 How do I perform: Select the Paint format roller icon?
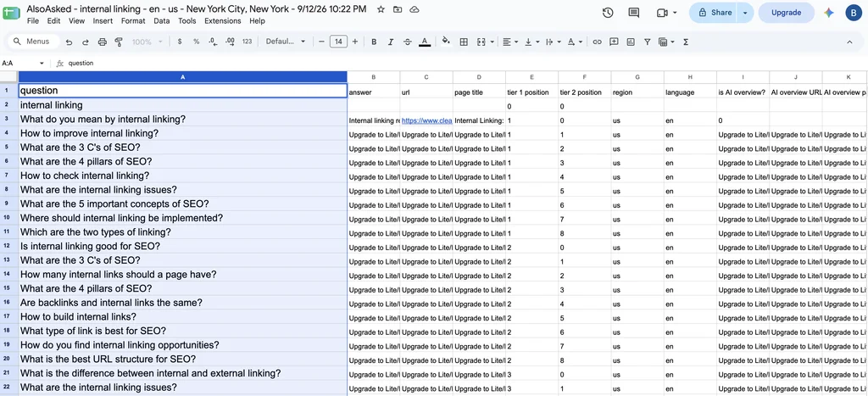click(118, 42)
